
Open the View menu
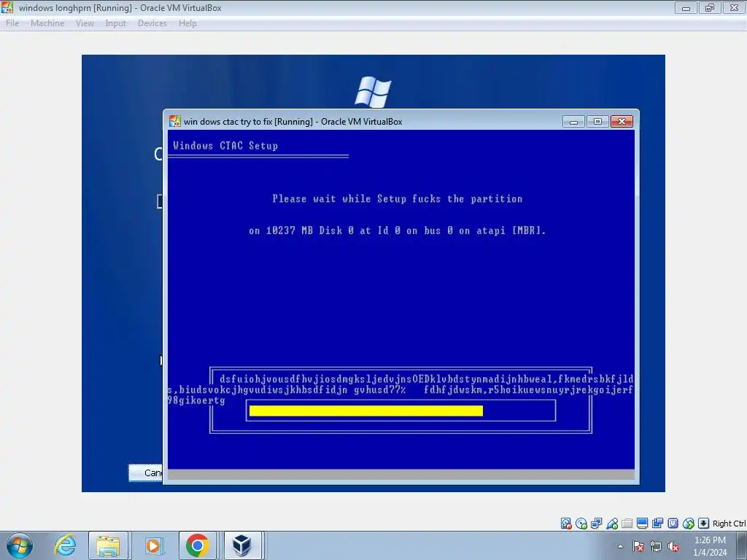coord(85,23)
